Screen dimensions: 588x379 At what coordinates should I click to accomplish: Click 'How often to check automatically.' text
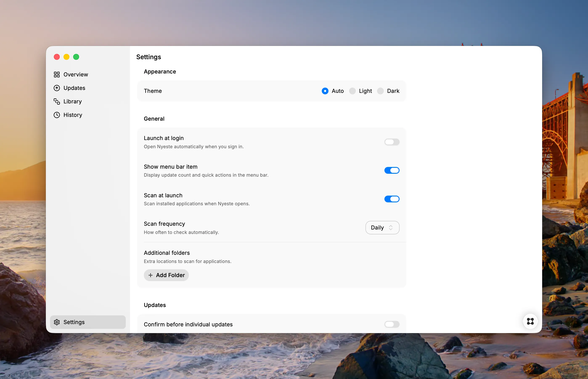181,232
